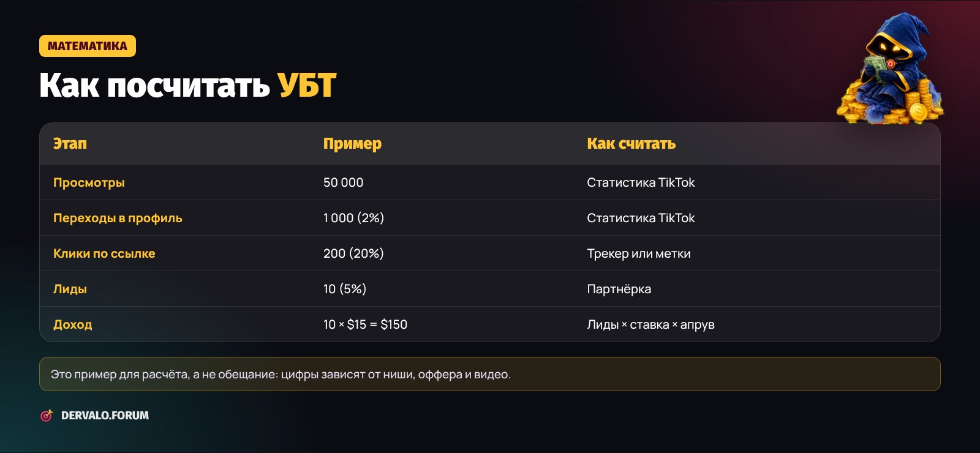The height and width of the screenshot is (453, 980).
Task: Select the Переходы в профиль row label
Action: pos(118,218)
